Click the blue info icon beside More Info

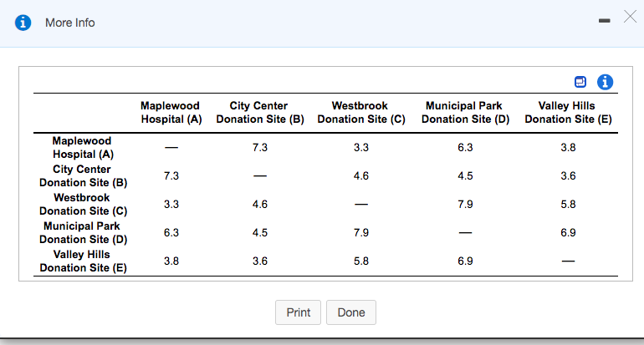coord(23,23)
